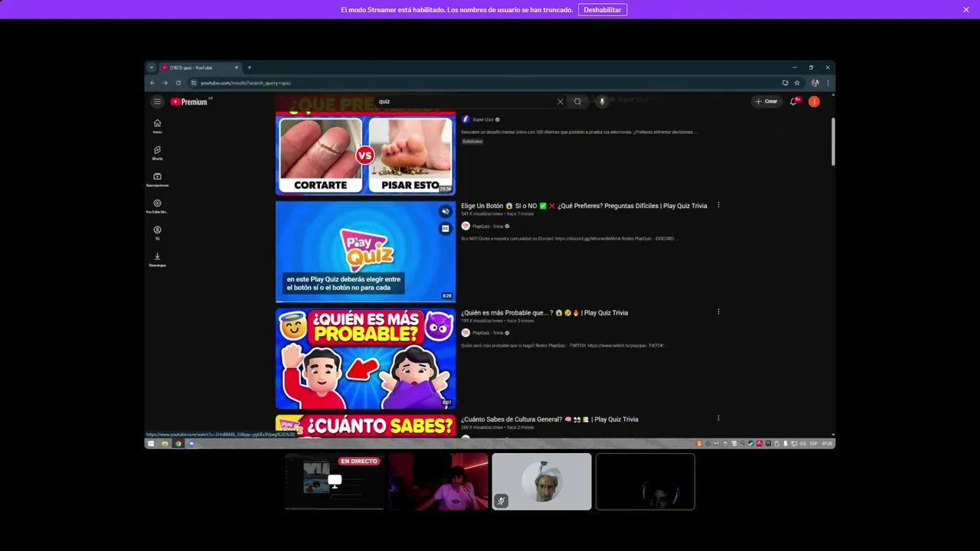Image resolution: width=980 pixels, height=551 pixels.
Task: Open ¿Quién es más probable? thumbnail
Action: coord(365,358)
